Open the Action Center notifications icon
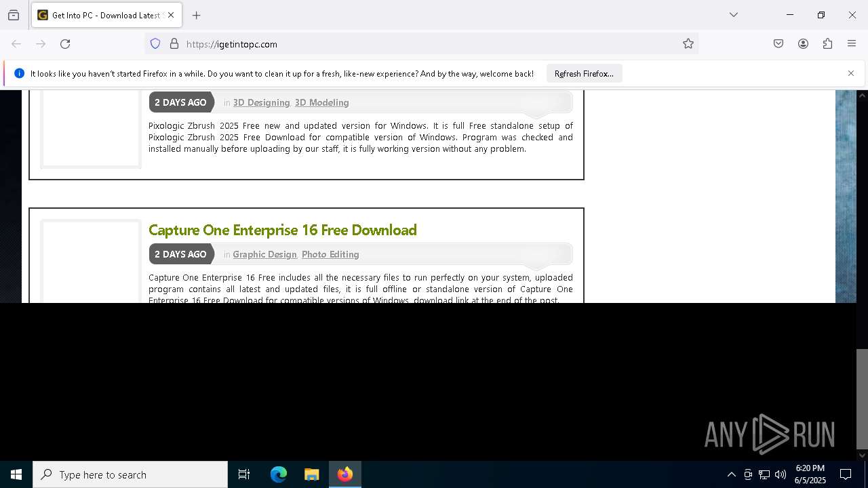 pos(846,474)
